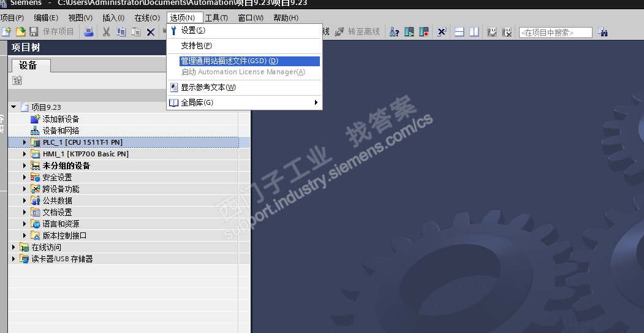Viewport: 644px width, 333px height.
Task: Expand the 安全设置 node
Action: coord(25,177)
